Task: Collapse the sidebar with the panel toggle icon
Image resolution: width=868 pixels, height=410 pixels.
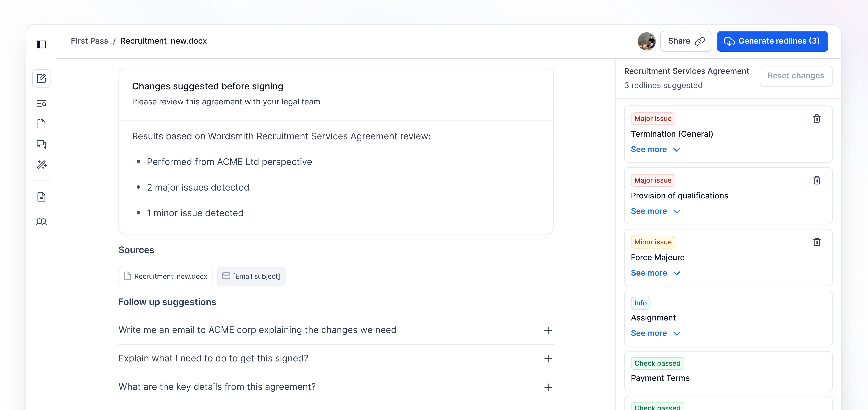Action: [x=41, y=44]
